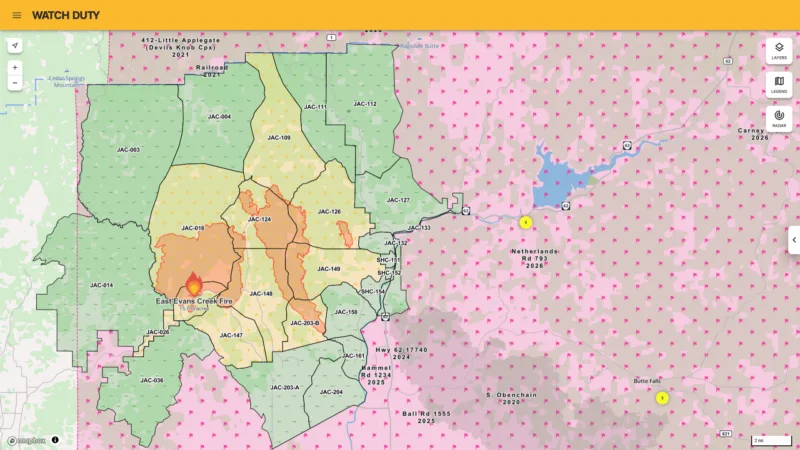Select evacuation zone JAC-161
The width and height of the screenshot is (800, 450).
coord(354,356)
